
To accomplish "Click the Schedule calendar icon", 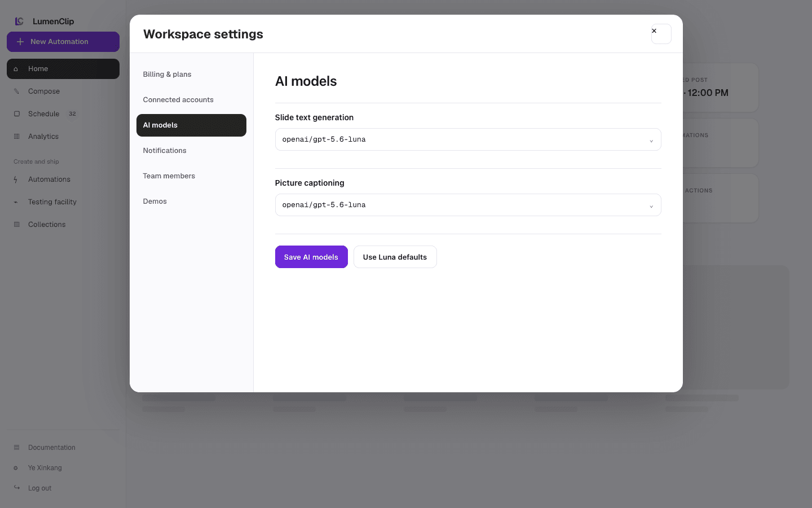I will point(16,114).
